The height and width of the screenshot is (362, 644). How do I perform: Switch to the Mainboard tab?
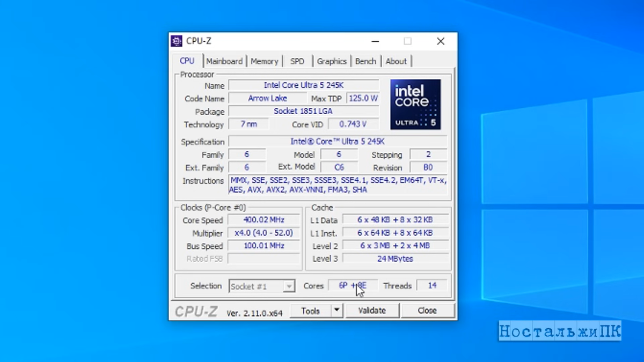[224, 61]
